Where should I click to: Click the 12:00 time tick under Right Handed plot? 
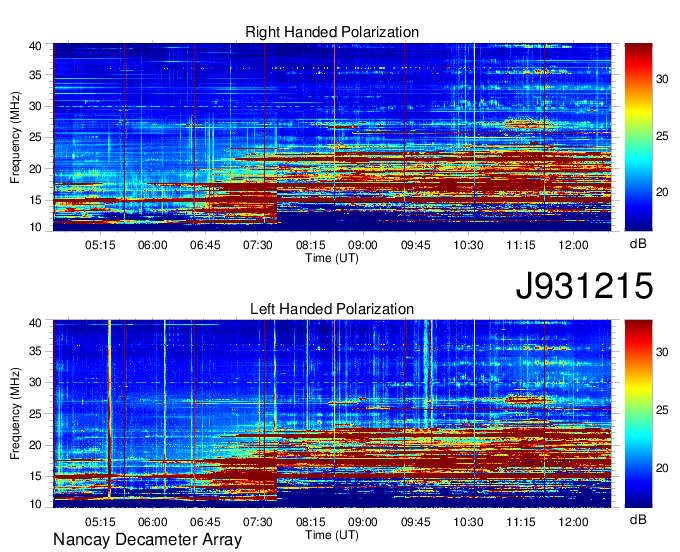click(573, 245)
